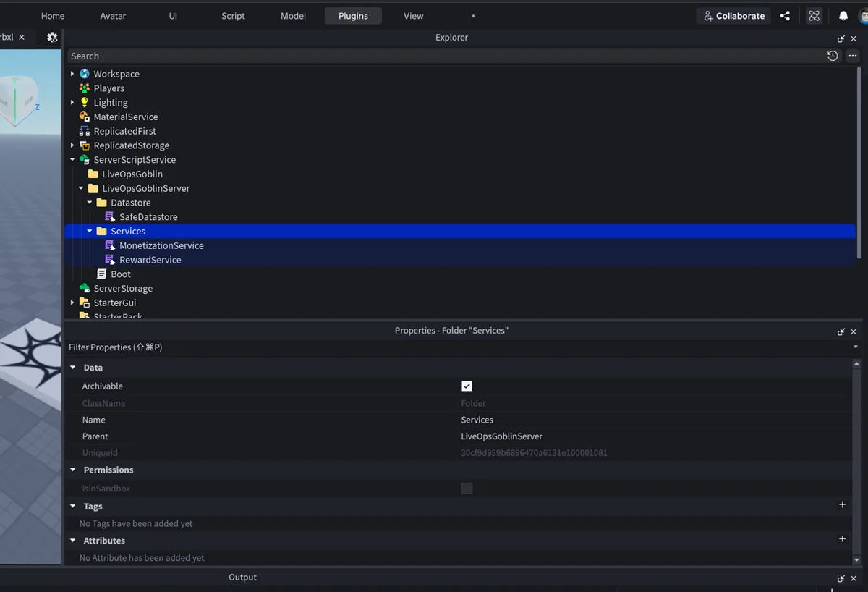
Task: Collapse the Services folder arrow
Action: click(90, 231)
